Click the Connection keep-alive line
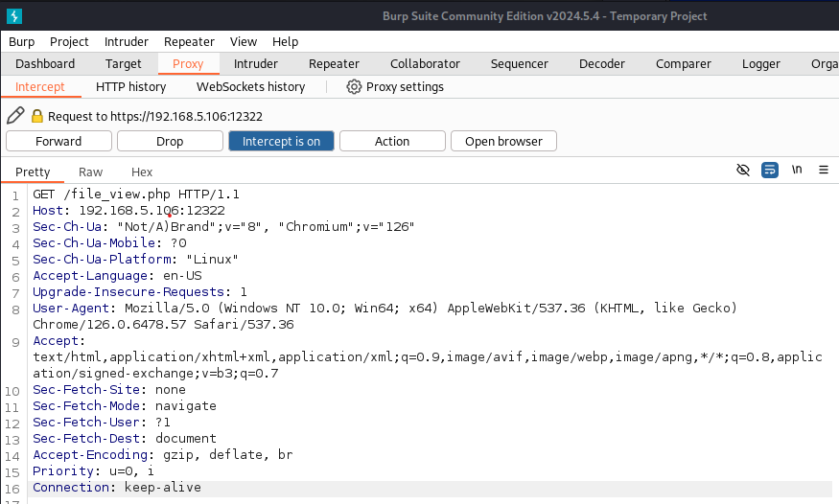The image size is (839, 504). [117, 488]
